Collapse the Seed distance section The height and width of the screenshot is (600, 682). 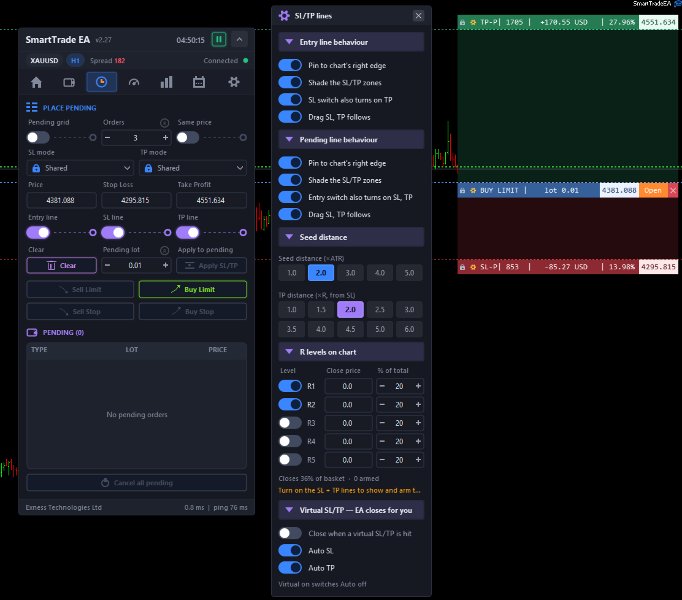(x=351, y=237)
